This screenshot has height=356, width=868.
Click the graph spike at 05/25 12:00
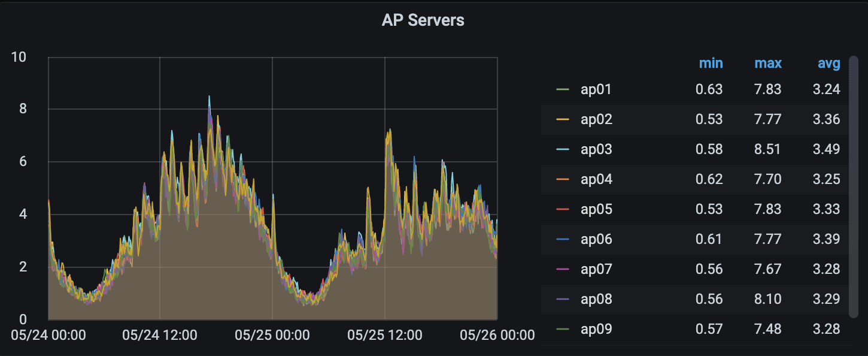tap(389, 130)
